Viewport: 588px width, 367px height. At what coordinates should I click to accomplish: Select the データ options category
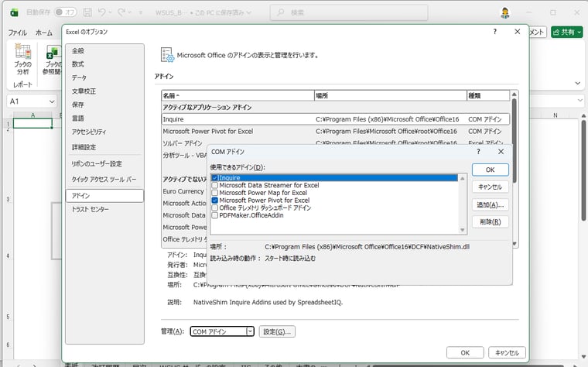point(104,77)
